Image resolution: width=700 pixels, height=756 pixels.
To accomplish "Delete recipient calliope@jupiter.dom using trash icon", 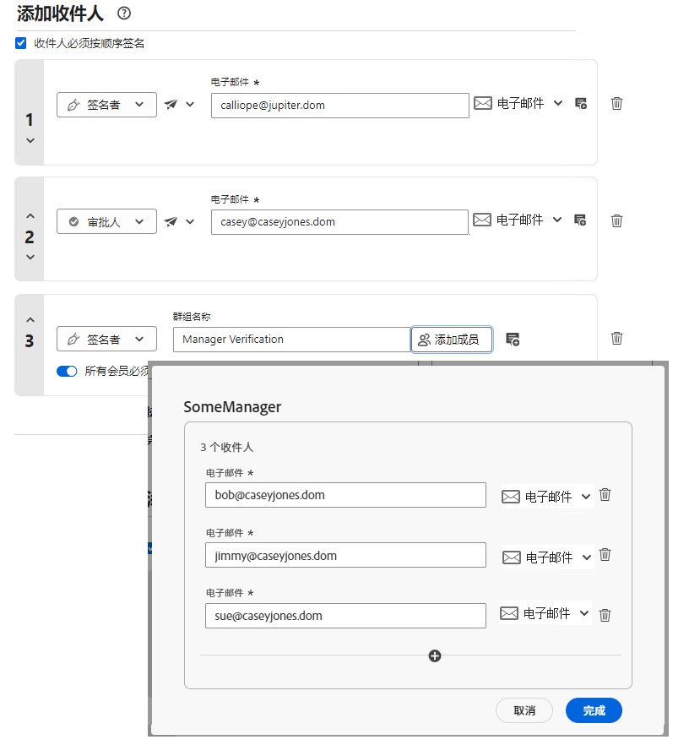I will pyautogui.click(x=616, y=103).
